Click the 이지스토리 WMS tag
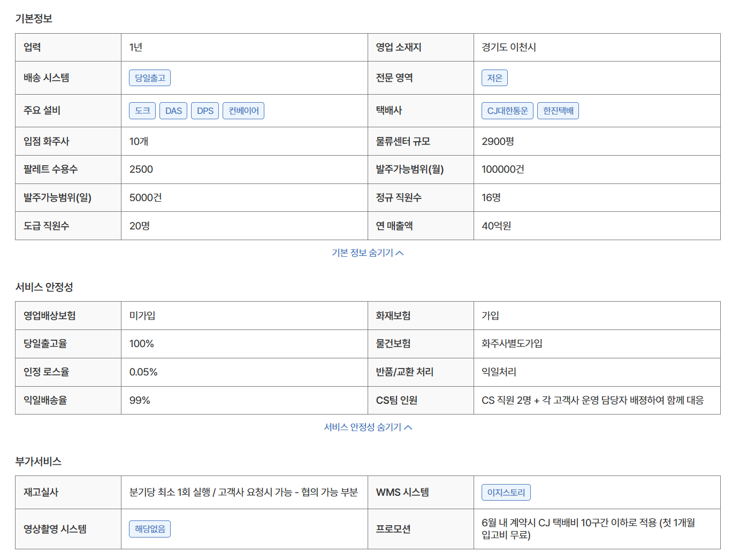 tap(506, 493)
